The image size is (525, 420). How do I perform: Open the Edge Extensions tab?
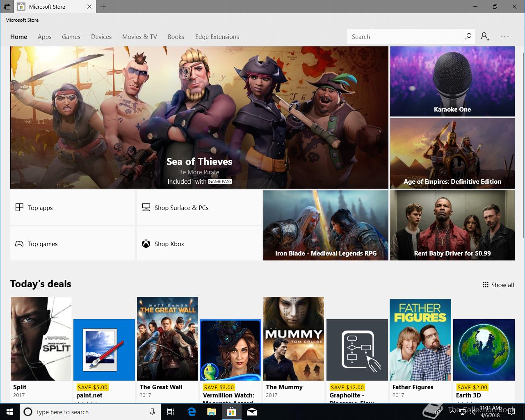coord(217,37)
